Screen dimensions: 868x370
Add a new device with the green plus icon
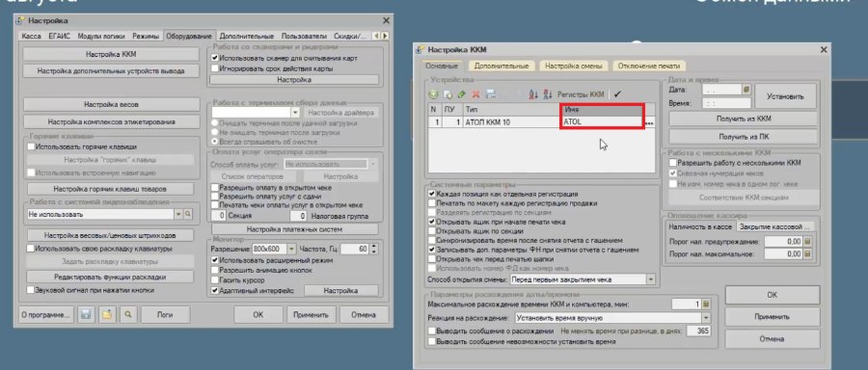[433, 94]
